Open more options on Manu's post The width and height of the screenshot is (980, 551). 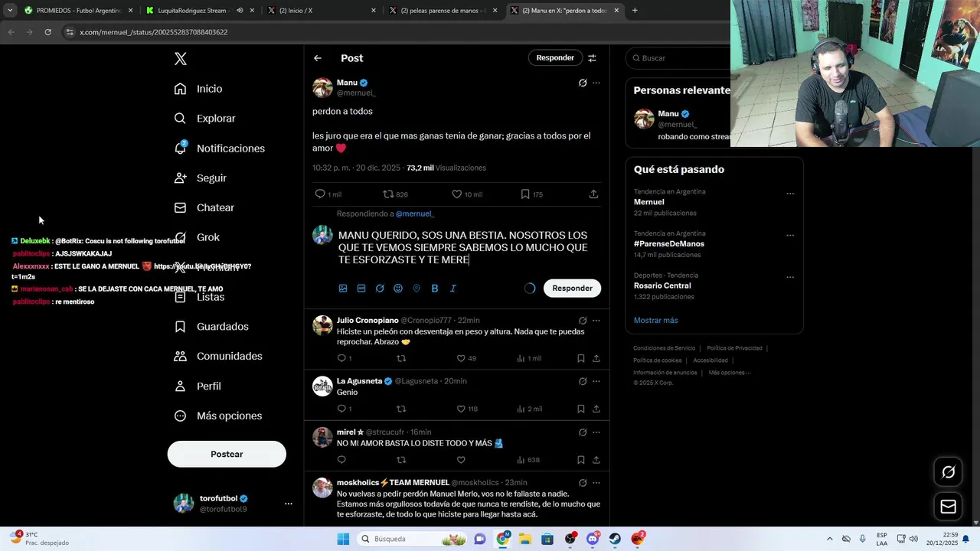pos(596,83)
